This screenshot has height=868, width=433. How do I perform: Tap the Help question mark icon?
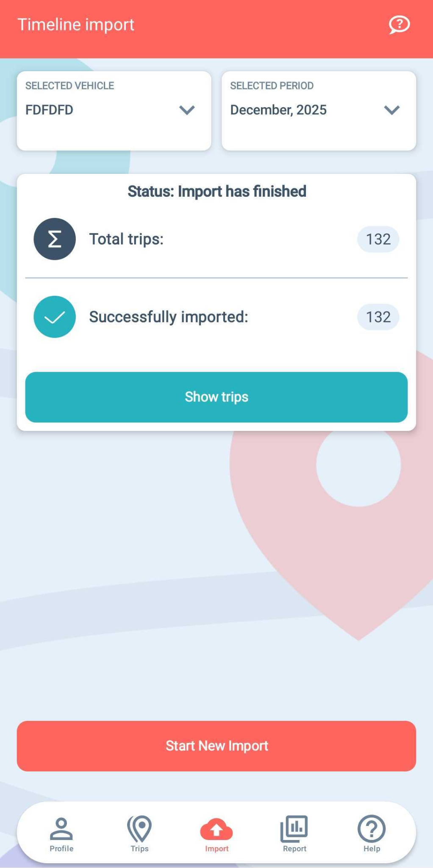(372, 829)
